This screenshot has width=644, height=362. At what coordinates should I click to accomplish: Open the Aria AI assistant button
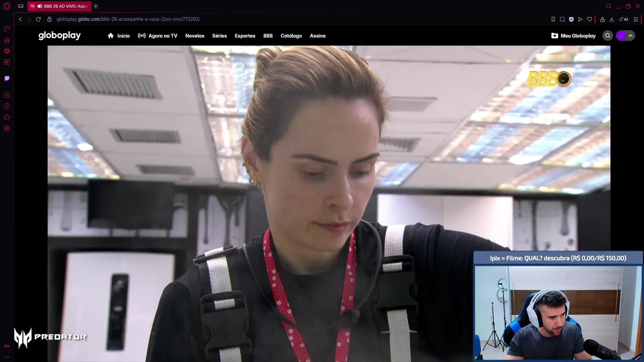point(623,19)
